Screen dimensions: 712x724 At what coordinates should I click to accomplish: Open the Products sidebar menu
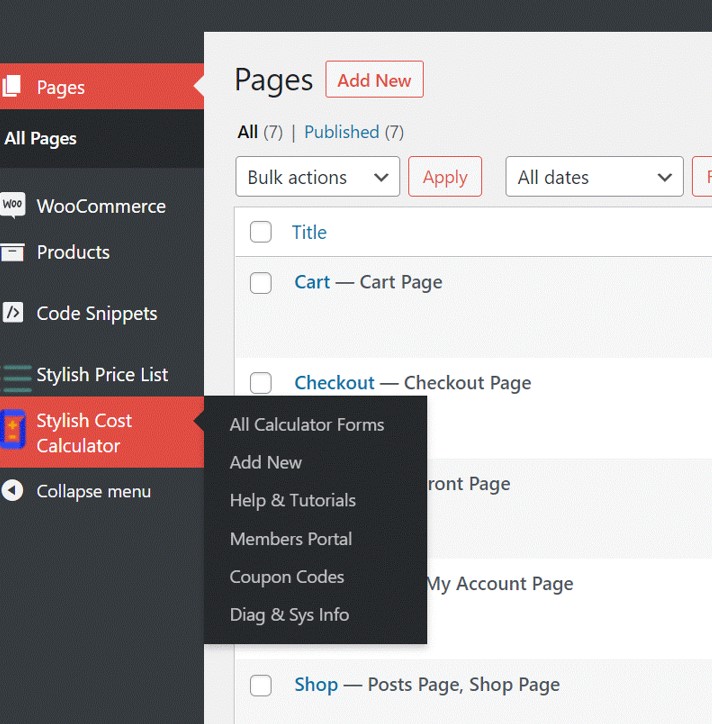tap(102, 252)
